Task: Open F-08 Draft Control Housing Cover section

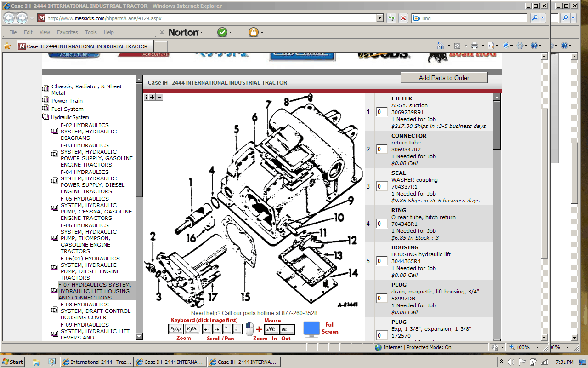Action: [x=95, y=311]
